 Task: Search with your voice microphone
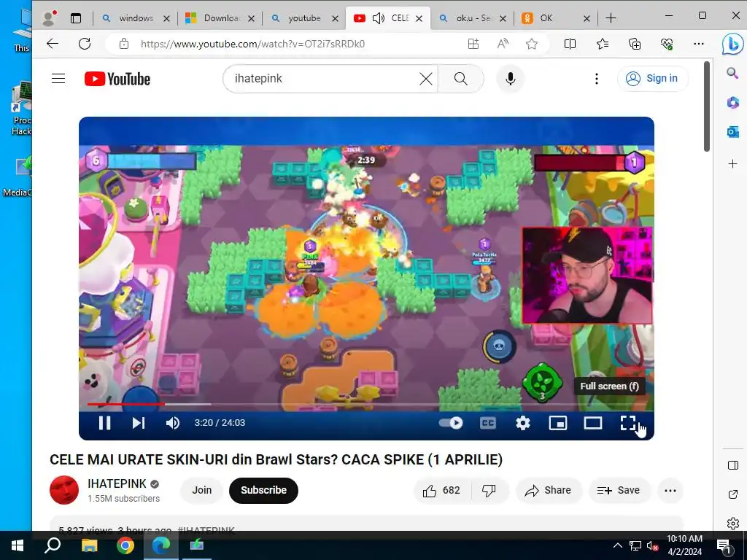tap(510, 79)
